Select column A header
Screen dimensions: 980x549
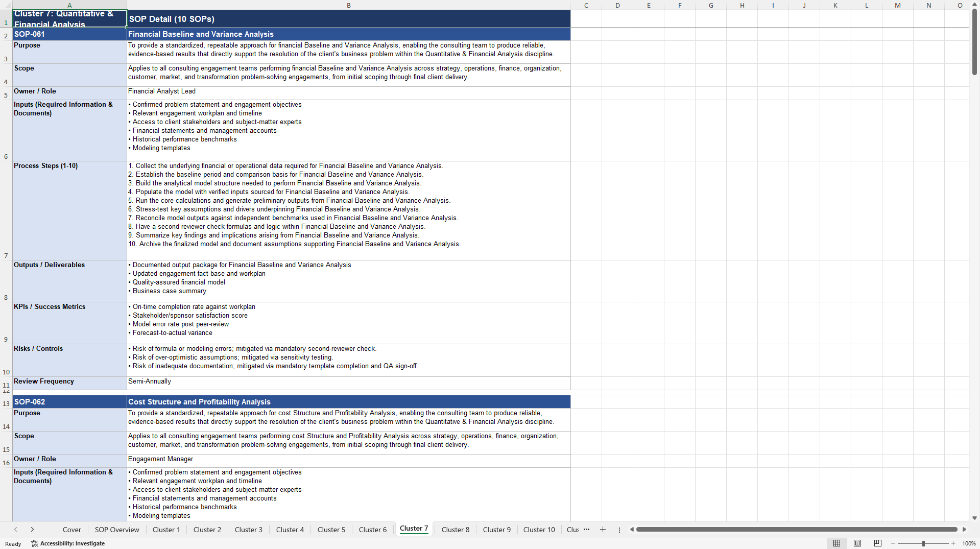tap(69, 5)
